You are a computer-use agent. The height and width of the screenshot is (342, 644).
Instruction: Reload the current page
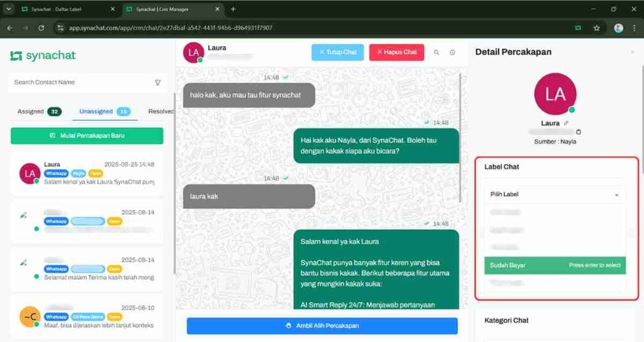pyautogui.click(x=41, y=28)
